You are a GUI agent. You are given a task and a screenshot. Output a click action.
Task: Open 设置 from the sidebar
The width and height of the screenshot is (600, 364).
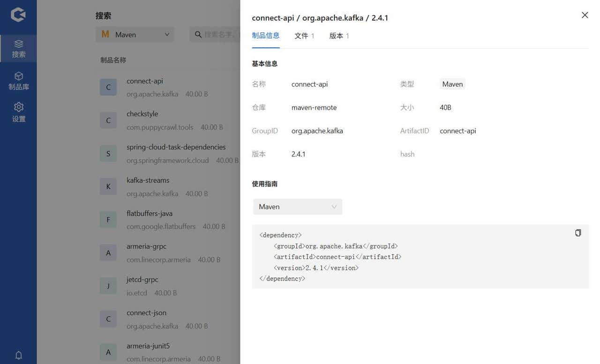(18, 113)
